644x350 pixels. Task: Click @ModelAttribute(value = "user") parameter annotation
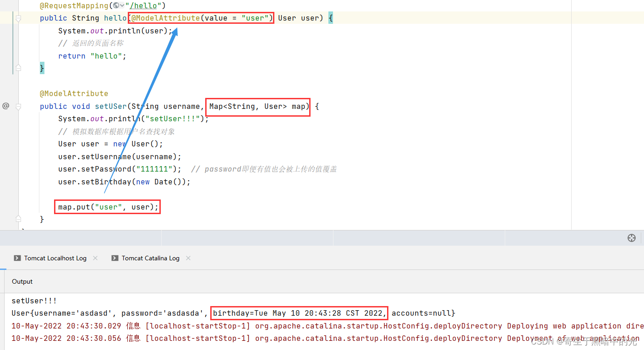[x=202, y=18]
